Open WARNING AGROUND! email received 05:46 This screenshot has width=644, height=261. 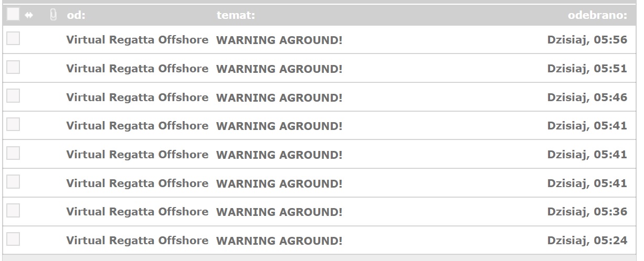pyautogui.click(x=279, y=97)
